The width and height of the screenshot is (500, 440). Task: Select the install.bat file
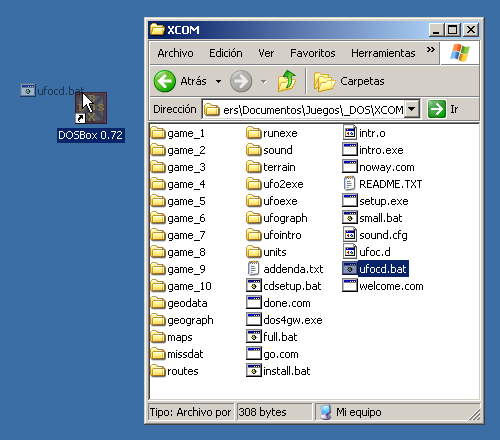click(x=278, y=371)
